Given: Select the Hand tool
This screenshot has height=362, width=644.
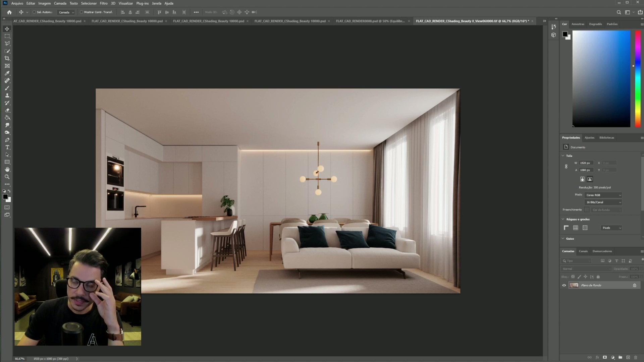Looking at the screenshot, I should pyautogui.click(x=7, y=170).
